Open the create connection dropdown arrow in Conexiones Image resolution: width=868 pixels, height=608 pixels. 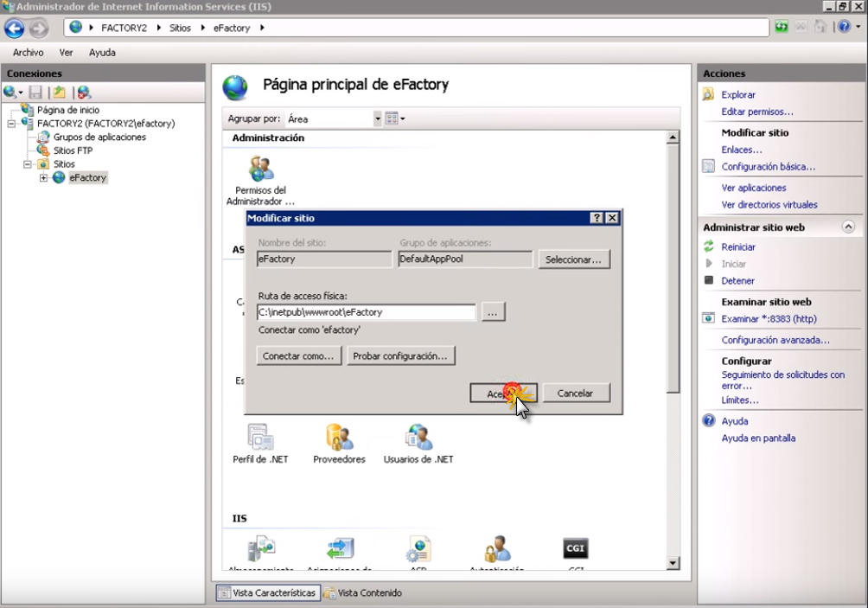pyautogui.click(x=21, y=93)
